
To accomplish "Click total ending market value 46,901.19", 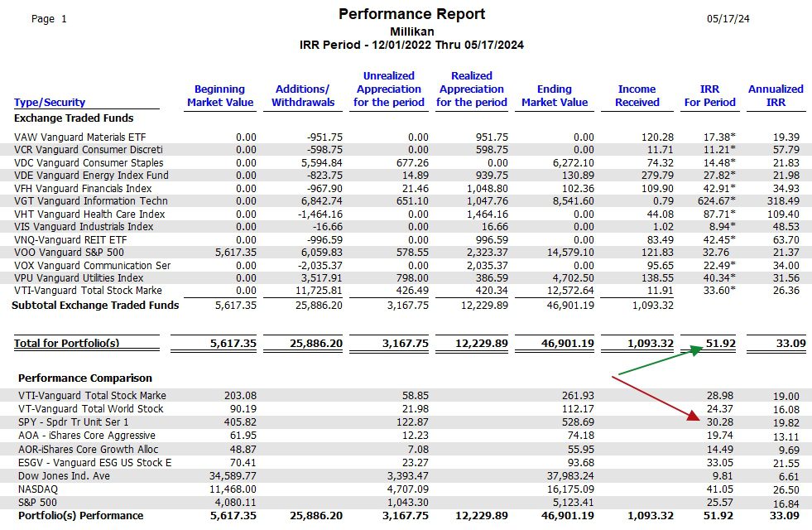I will (568, 343).
